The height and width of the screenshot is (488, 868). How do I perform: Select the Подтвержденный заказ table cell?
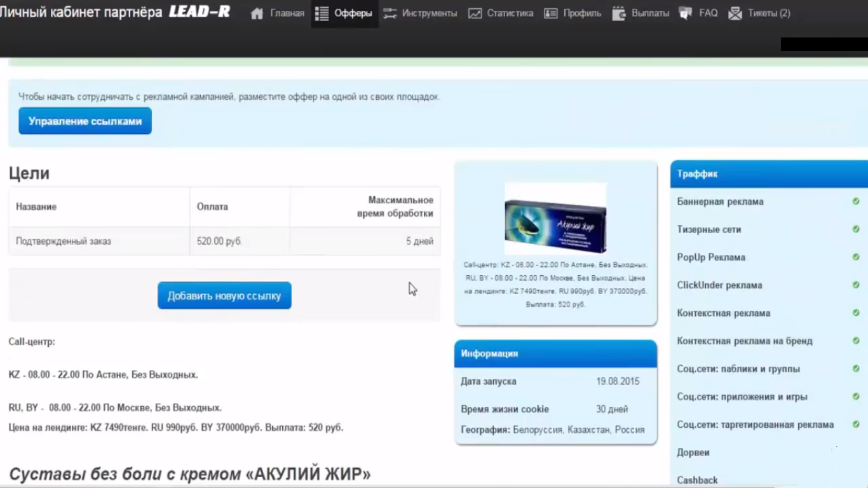pos(99,241)
